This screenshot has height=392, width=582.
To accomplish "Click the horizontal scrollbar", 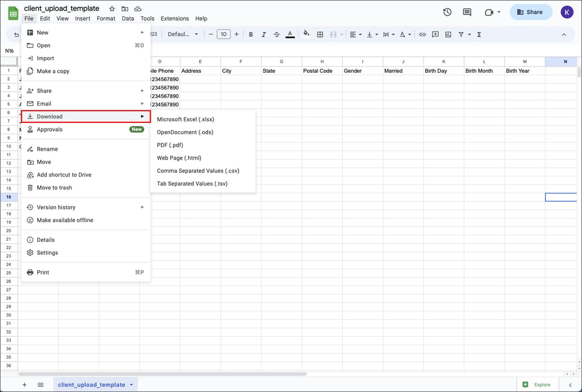I will tap(162, 374).
